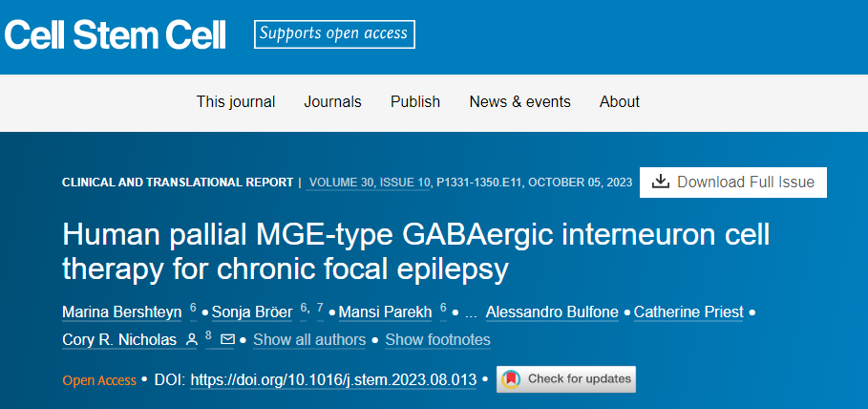Click the Download Full Issue button
Screen dimensions: 868x409
pyautogui.click(x=733, y=183)
